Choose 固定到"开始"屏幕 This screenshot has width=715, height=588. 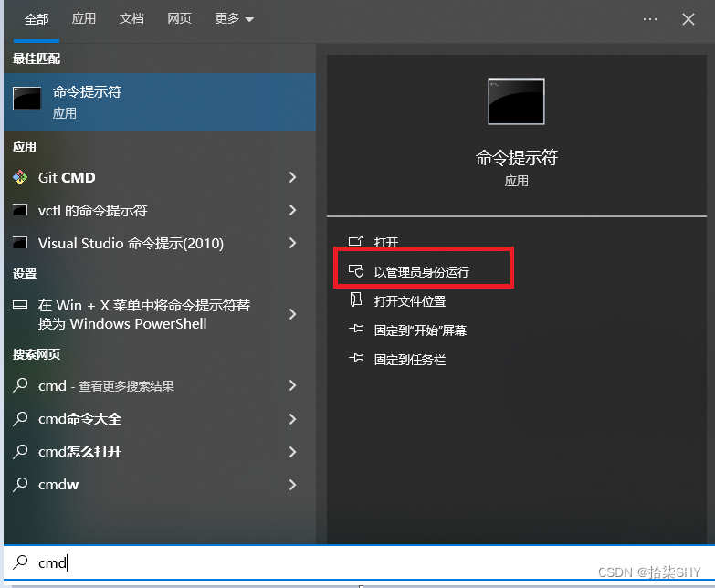[420, 330]
